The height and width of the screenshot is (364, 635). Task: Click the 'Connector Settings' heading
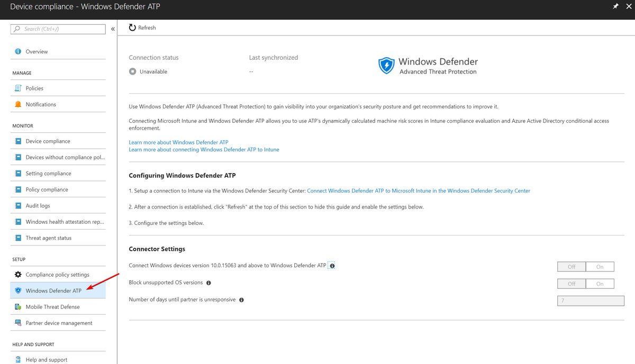click(x=157, y=249)
